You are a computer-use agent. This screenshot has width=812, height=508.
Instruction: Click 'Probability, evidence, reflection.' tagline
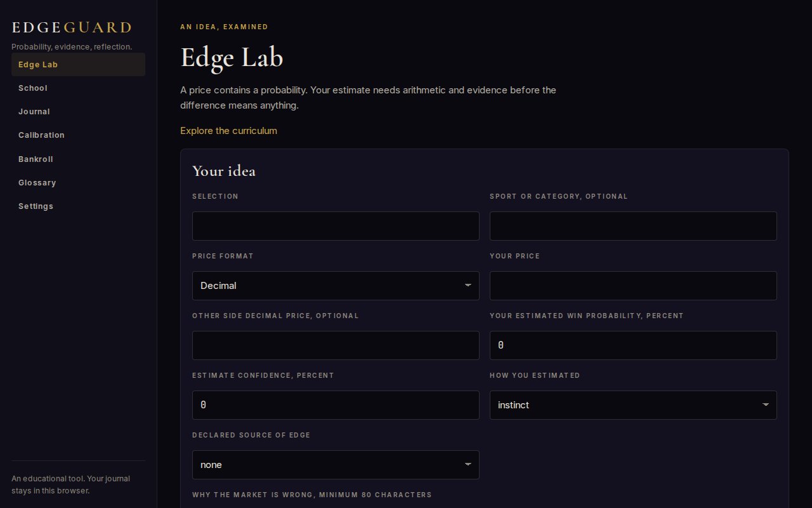coord(72,47)
